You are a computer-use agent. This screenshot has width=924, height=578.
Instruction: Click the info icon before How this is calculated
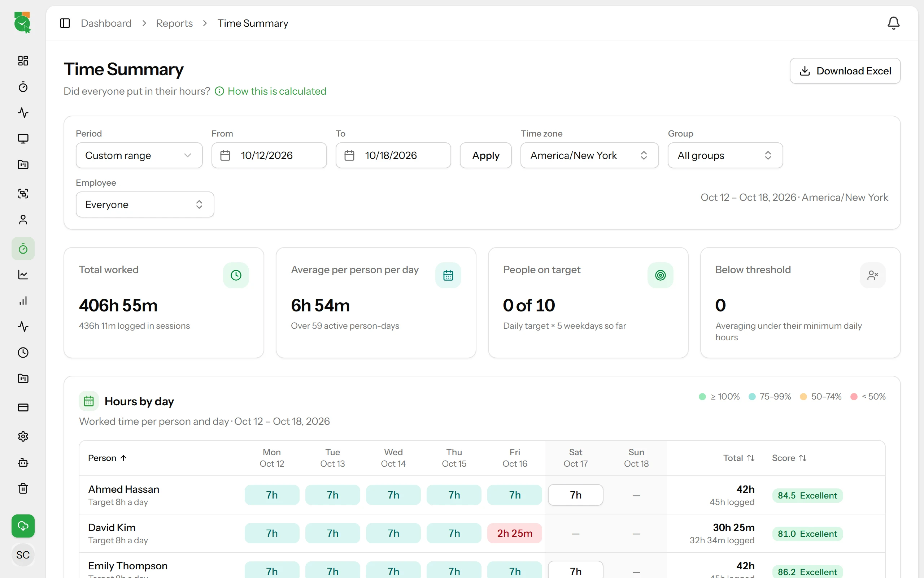pos(219,91)
